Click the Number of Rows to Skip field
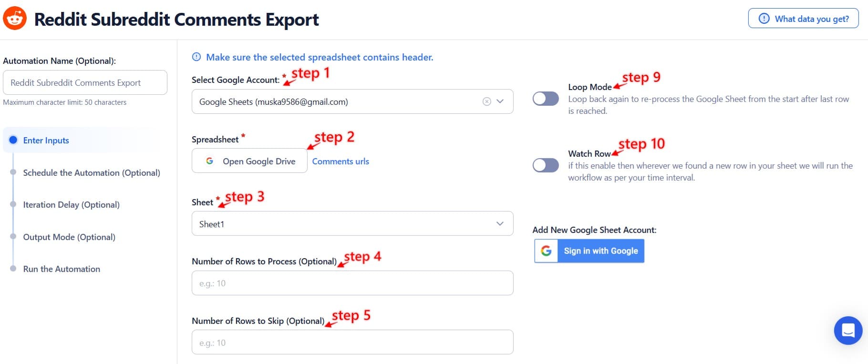 point(352,342)
